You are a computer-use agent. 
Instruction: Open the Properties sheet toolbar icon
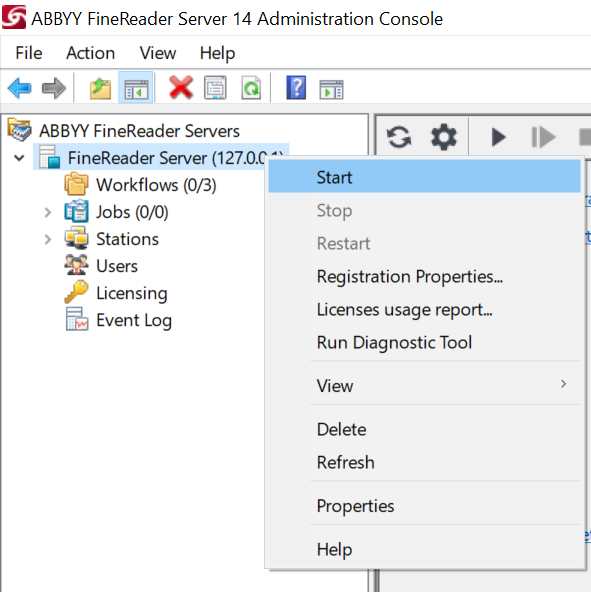pyautogui.click(x=215, y=88)
